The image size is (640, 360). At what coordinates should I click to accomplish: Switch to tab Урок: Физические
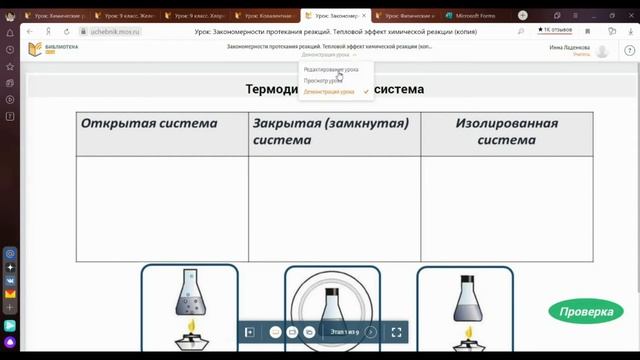(407, 16)
